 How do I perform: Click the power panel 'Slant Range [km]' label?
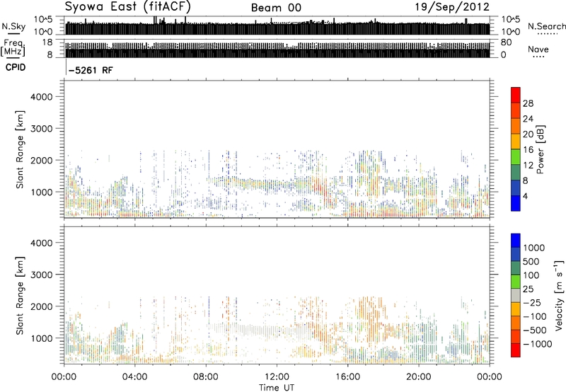click(20, 149)
